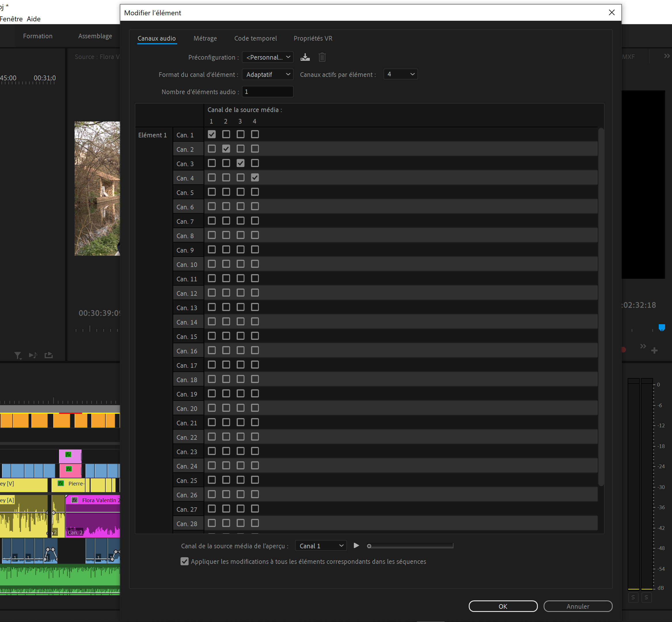This screenshot has width=672, height=622.
Task: Click the OK button
Action: (503, 606)
